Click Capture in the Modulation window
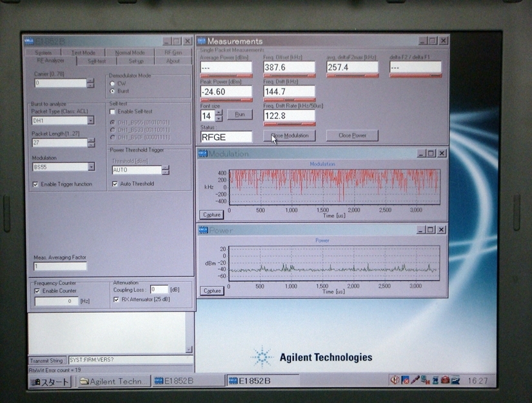532x403 pixels. 212,215
